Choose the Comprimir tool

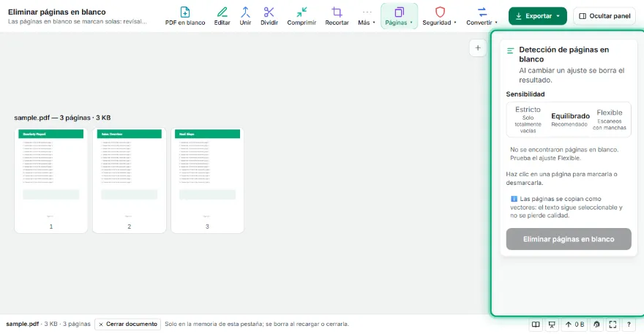click(x=302, y=16)
